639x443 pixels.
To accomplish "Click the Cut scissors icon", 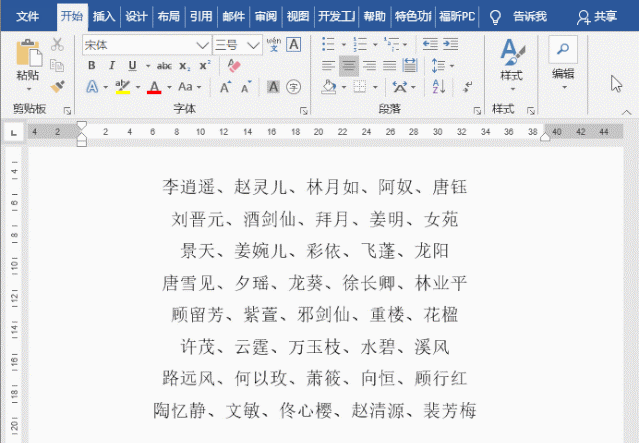I will pos(57,44).
